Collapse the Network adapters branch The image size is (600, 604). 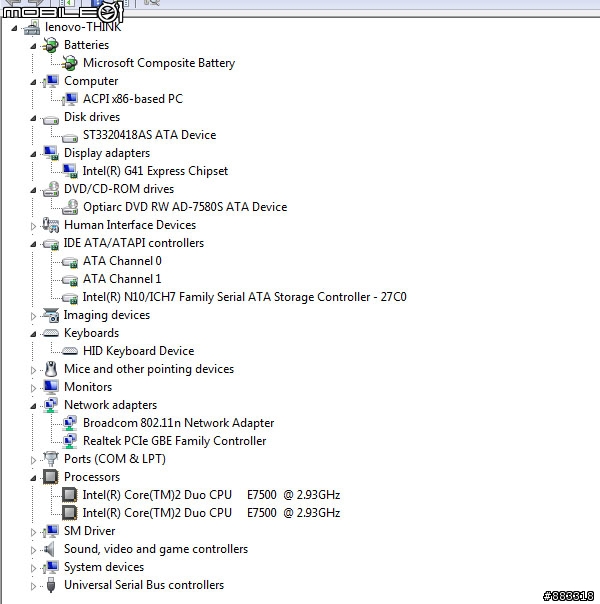click(x=34, y=406)
